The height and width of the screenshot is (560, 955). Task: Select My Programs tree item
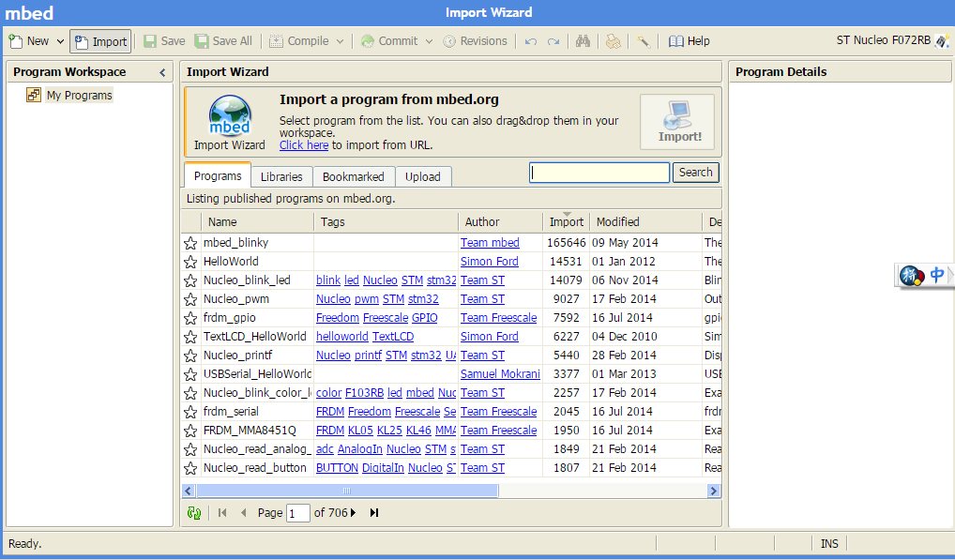tap(79, 96)
